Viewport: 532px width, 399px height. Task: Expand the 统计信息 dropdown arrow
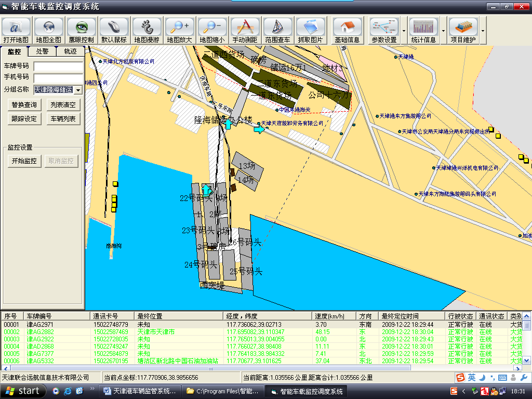click(x=443, y=30)
